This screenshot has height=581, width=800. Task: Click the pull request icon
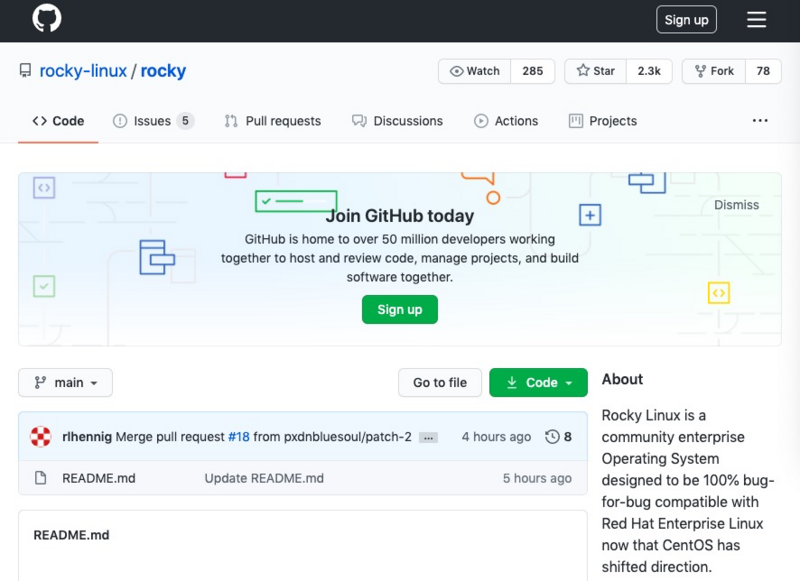(x=231, y=121)
